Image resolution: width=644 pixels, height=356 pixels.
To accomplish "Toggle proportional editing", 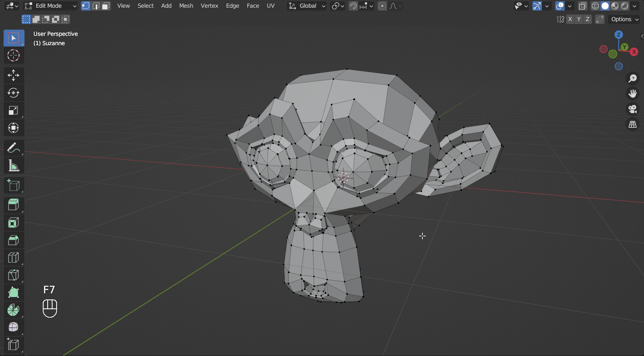I will point(382,6).
